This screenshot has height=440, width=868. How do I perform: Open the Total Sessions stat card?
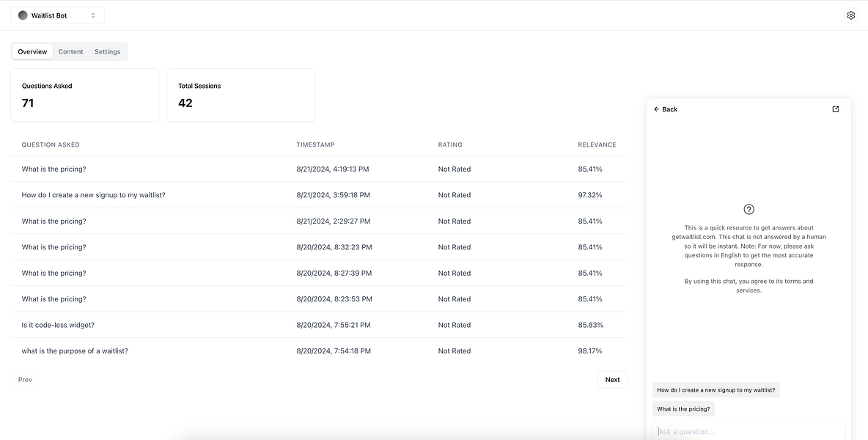pyautogui.click(x=240, y=95)
